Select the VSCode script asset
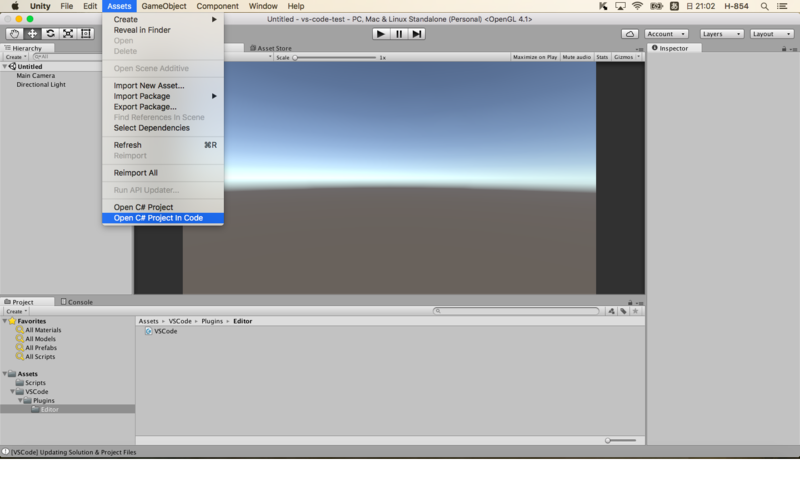This screenshot has width=800, height=500. [x=161, y=331]
